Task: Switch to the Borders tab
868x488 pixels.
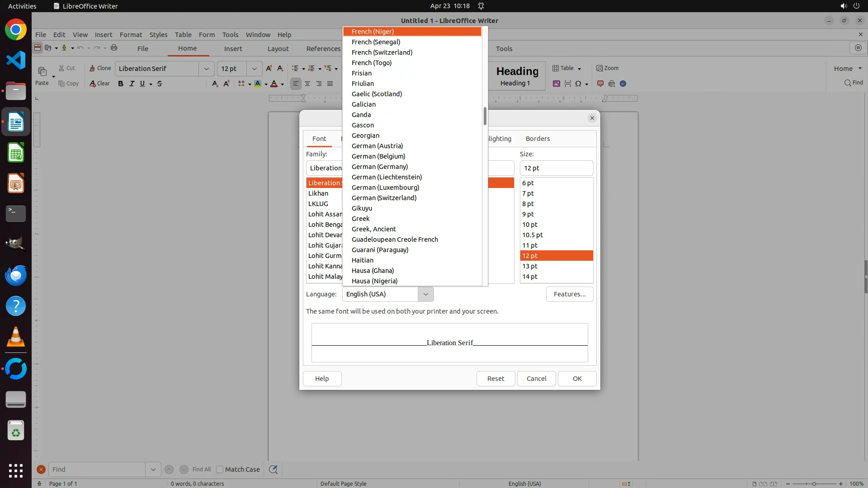Action: [538, 139]
